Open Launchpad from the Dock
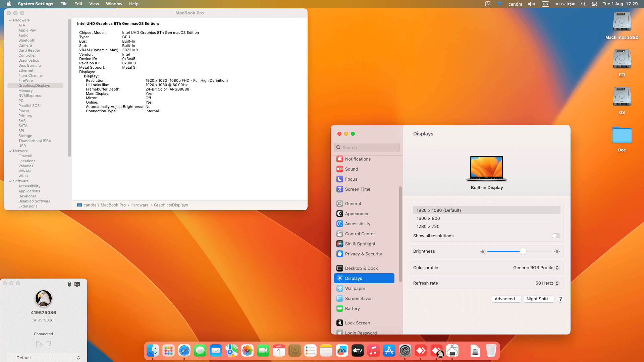 click(x=168, y=351)
